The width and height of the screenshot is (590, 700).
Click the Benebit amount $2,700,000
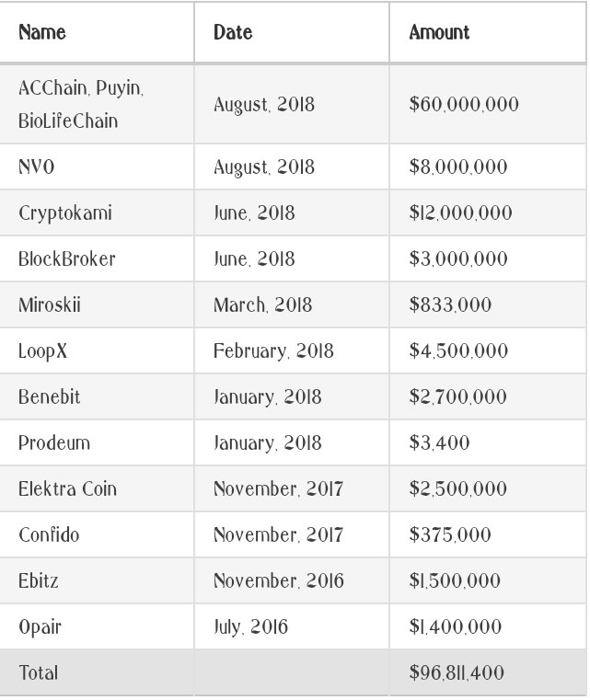[457, 396]
